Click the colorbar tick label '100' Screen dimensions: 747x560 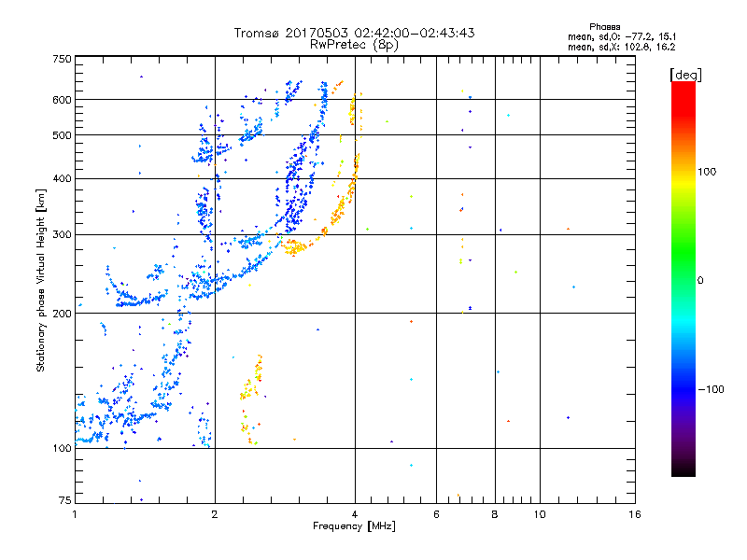coord(707,172)
